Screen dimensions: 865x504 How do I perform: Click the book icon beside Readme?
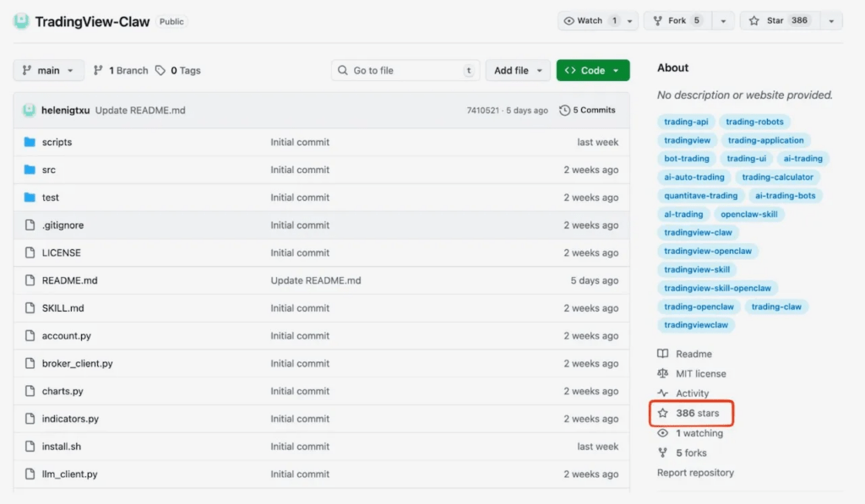(x=663, y=354)
